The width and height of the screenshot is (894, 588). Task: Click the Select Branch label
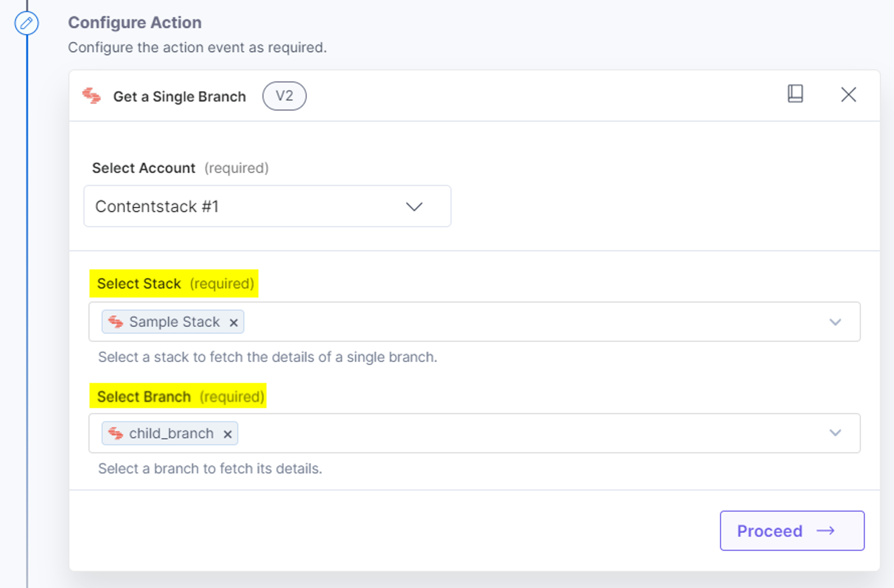[x=144, y=396]
